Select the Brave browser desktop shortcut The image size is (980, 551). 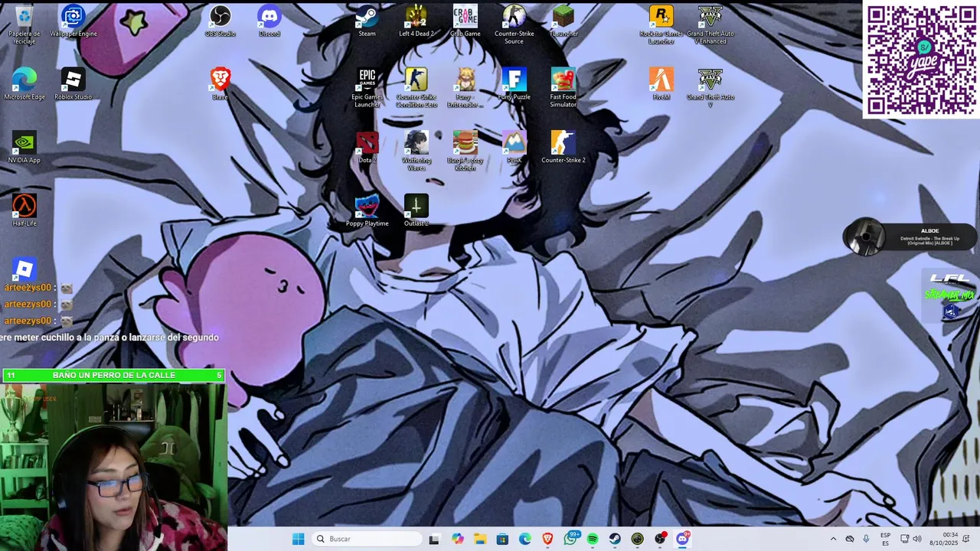coord(220,84)
